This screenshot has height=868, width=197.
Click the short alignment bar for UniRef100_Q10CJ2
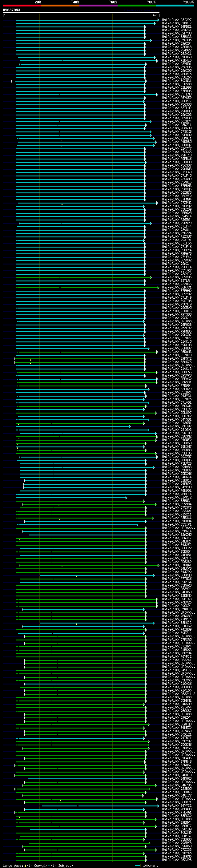coord(72,498)
